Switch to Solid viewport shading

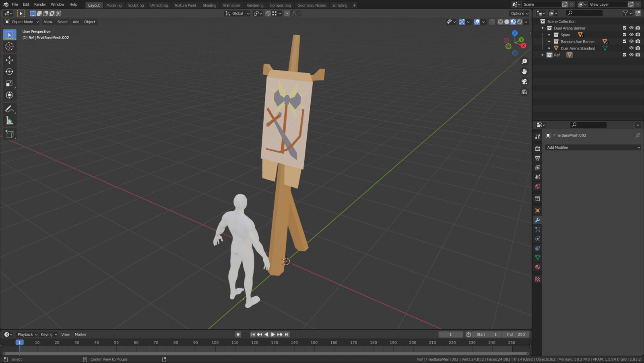(507, 22)
